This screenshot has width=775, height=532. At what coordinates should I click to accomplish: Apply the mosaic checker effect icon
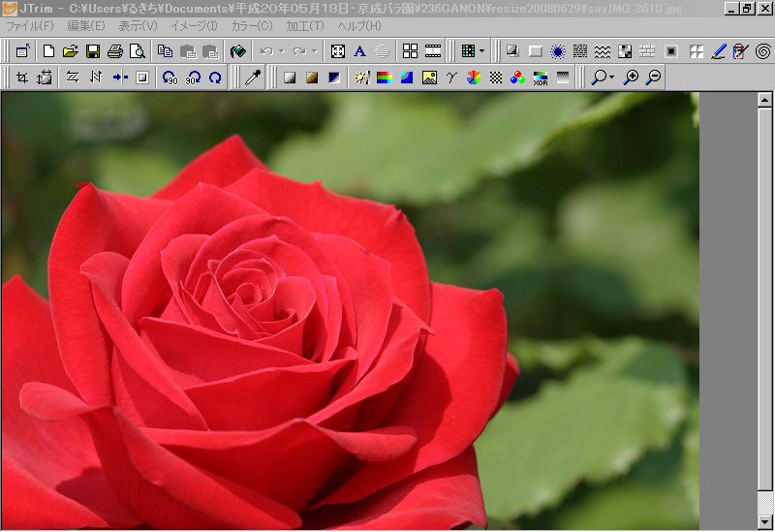coord(625,51)
